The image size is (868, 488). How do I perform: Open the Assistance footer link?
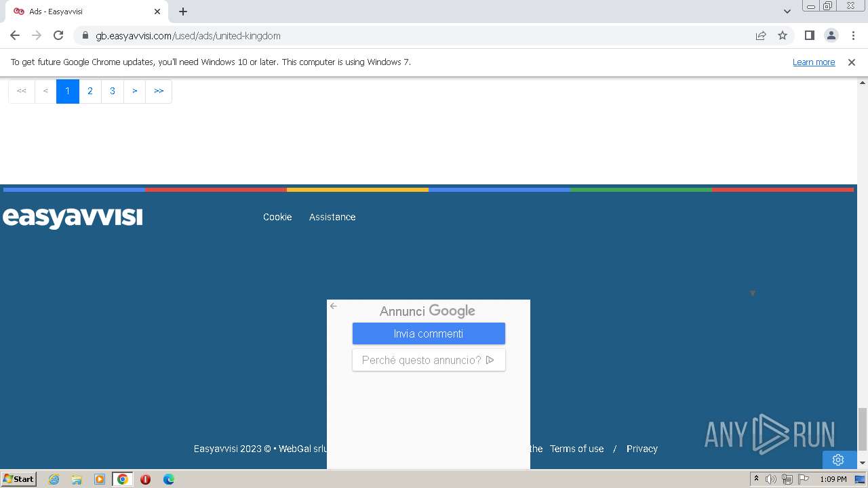332,217
